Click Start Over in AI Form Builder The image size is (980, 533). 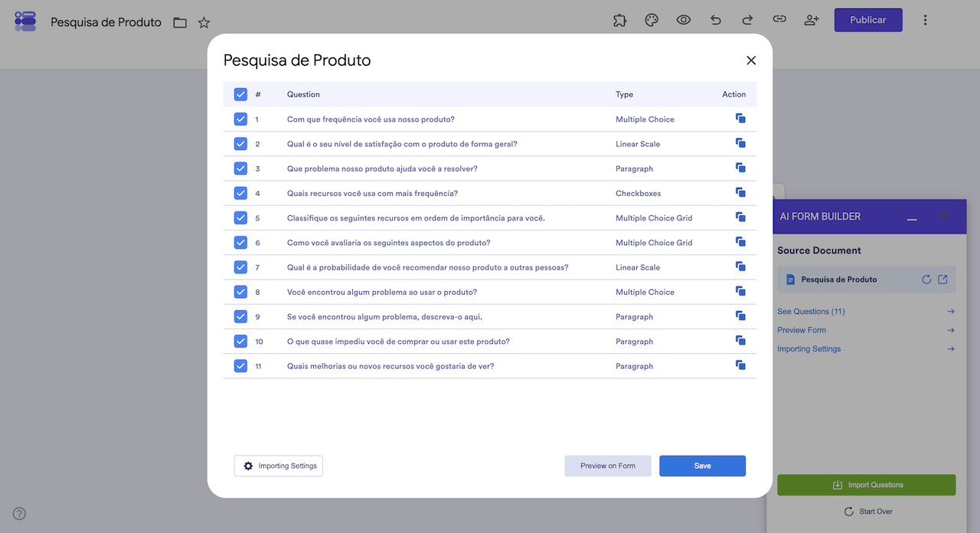[867, 512]
